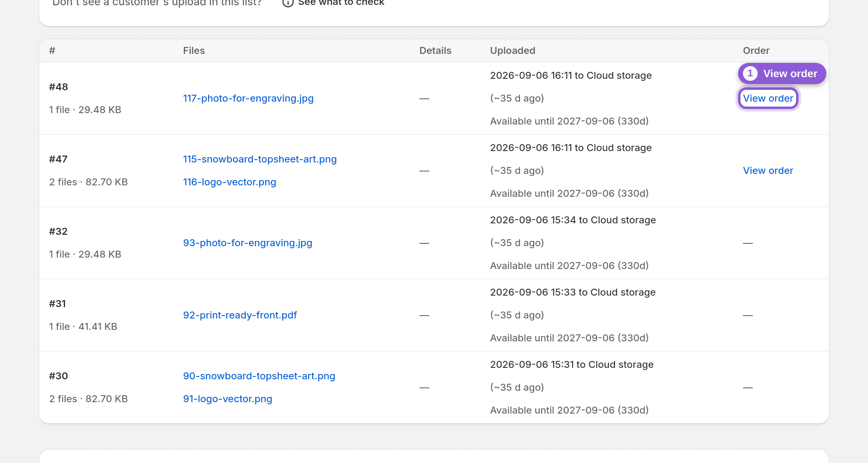
Task: Click the Order column header
Action: [756, 51]
